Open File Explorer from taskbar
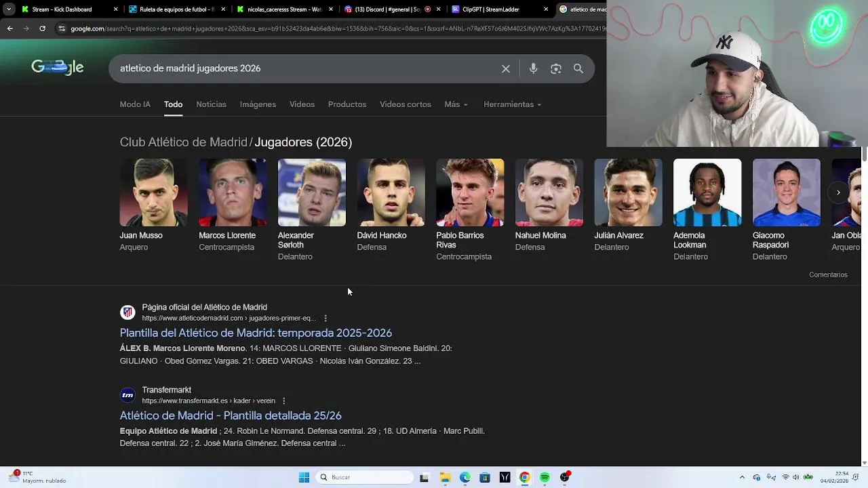This screenshot has height=488, width=868. pyautogui.click(x=445, y=477)
